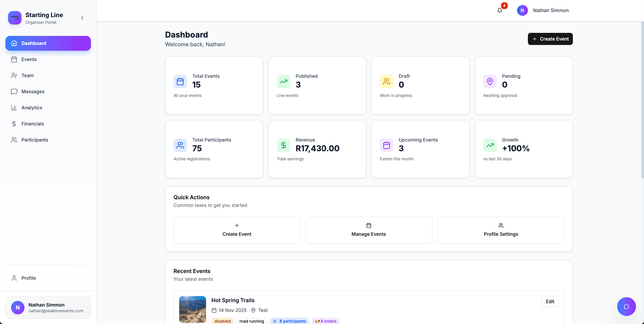Click Nathan Simmon's profile card in sidebar
Viewport: 644px width, 324px height.
(x=48, y=307)
